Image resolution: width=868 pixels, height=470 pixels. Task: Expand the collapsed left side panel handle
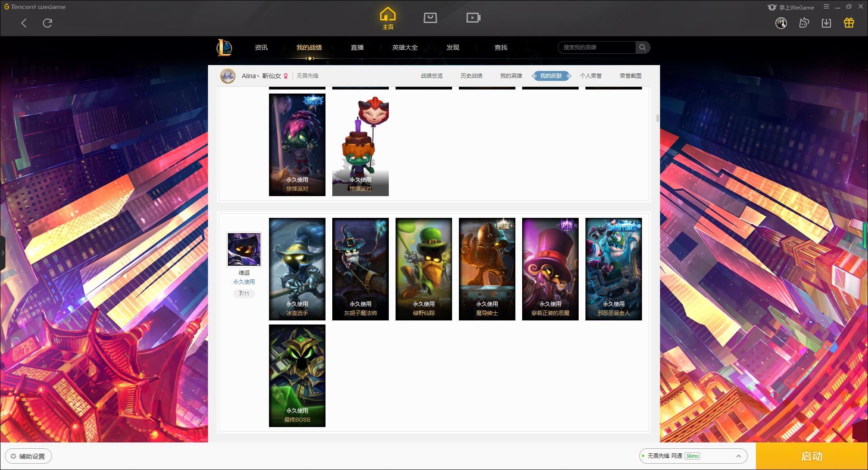click(2, 253)
